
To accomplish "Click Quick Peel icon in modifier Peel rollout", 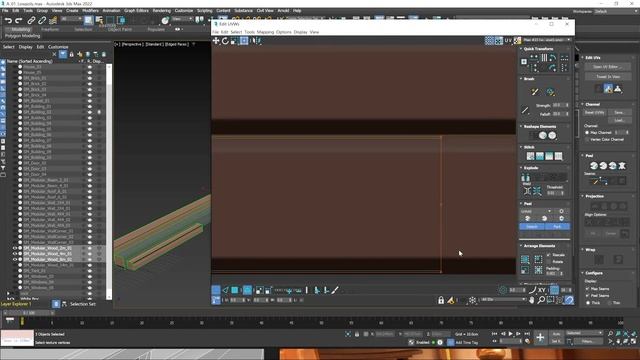I will pos(594,166).
